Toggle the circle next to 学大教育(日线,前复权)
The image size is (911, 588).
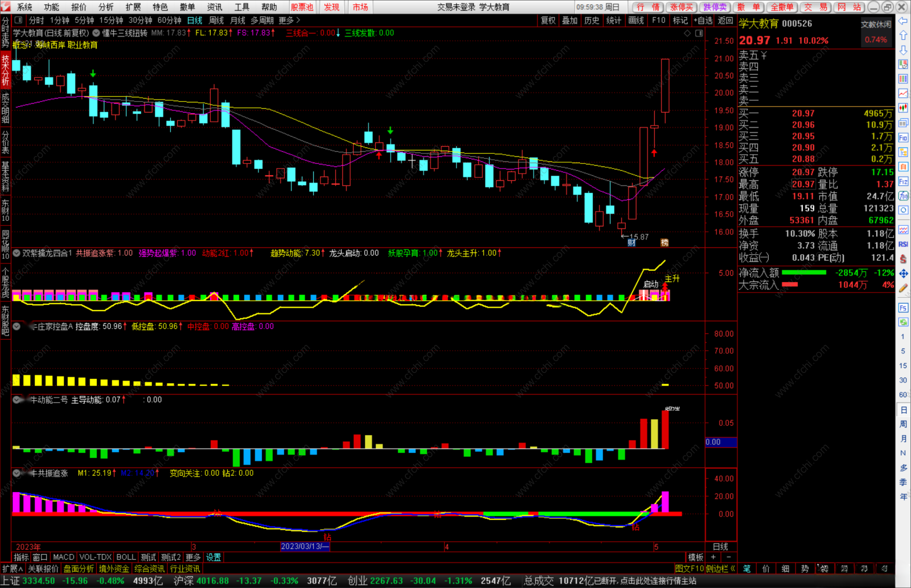click(x=96, y=33)
